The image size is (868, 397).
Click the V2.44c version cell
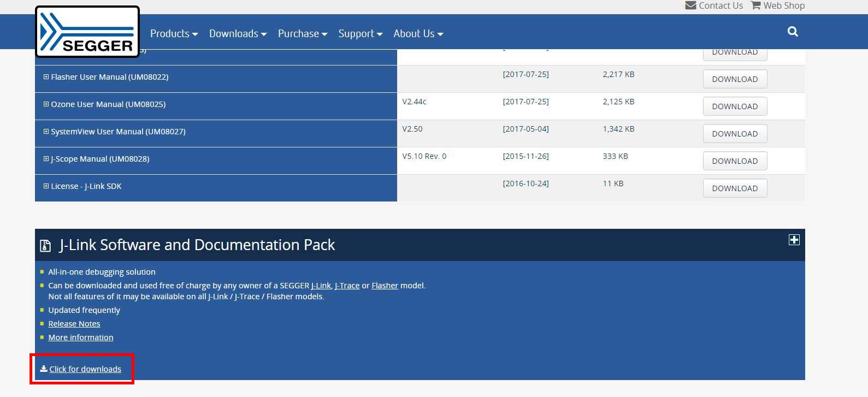click(414, 102)
